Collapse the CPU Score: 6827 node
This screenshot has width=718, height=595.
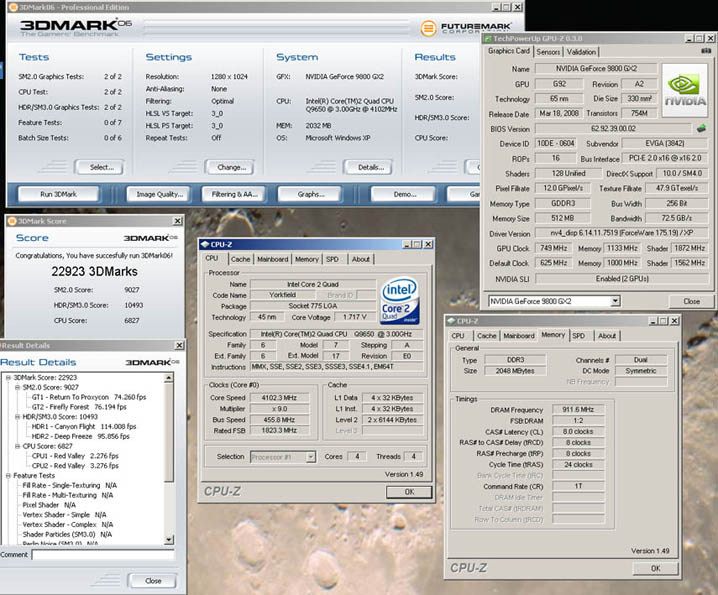(x=17, y=446)
